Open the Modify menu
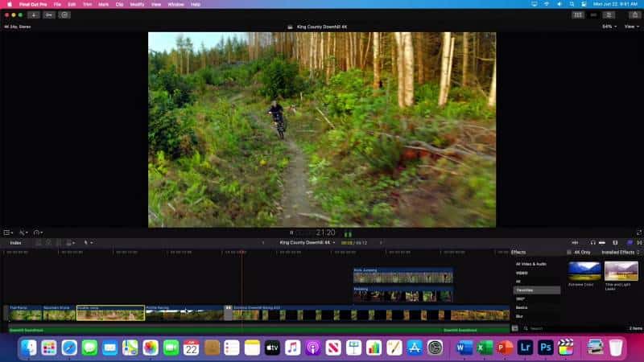644x362 pixels. (137, 4)
